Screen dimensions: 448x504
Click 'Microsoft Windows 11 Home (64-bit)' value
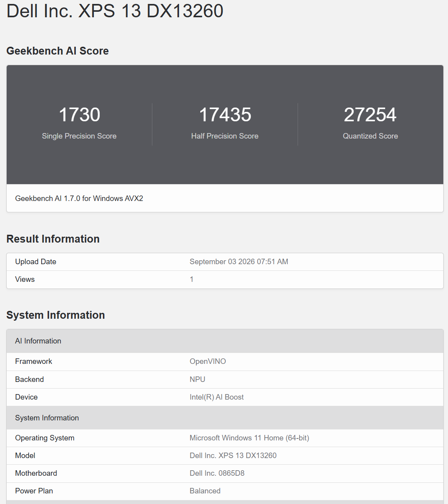point(249,438)
